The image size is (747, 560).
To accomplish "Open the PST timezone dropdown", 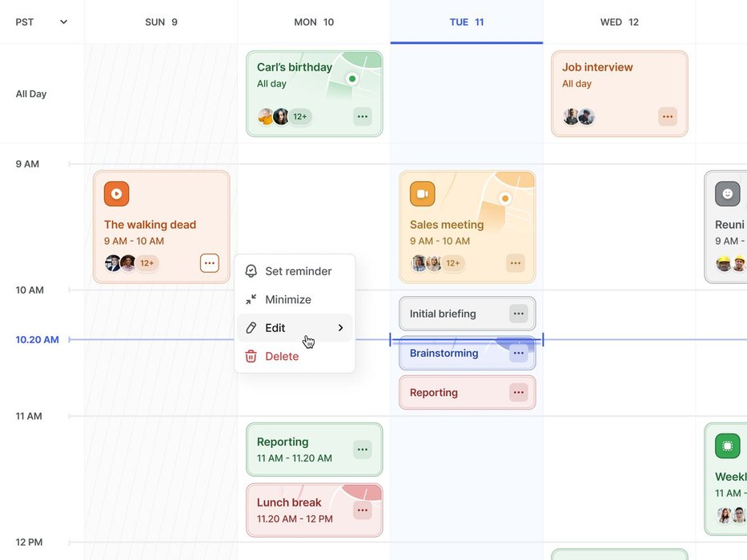I will coord(42,22).
